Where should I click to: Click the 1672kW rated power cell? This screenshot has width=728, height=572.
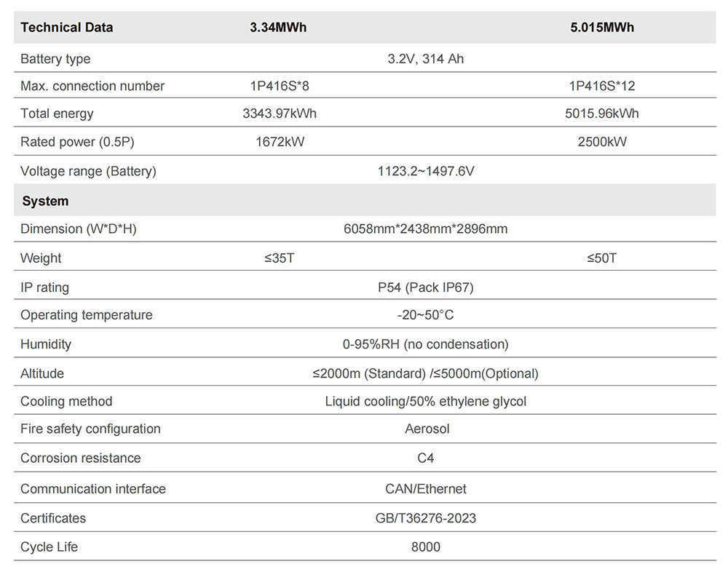coord(280,142)
